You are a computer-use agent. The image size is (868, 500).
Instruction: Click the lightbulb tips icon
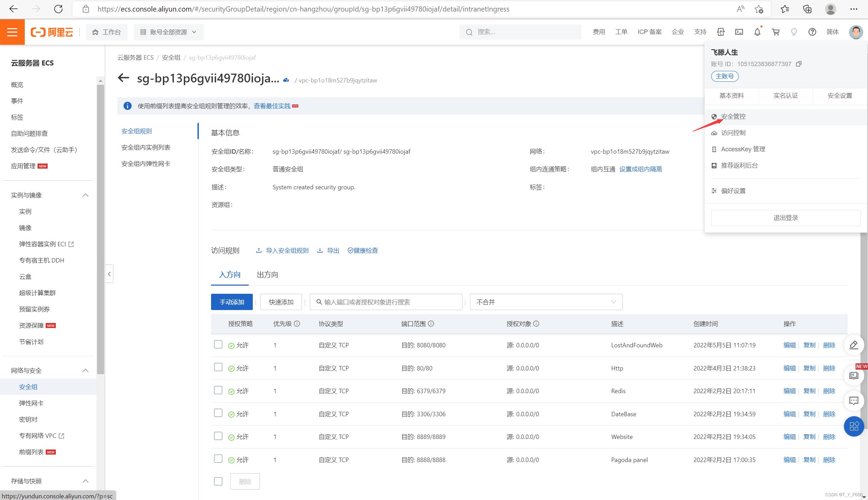point(794,32)
